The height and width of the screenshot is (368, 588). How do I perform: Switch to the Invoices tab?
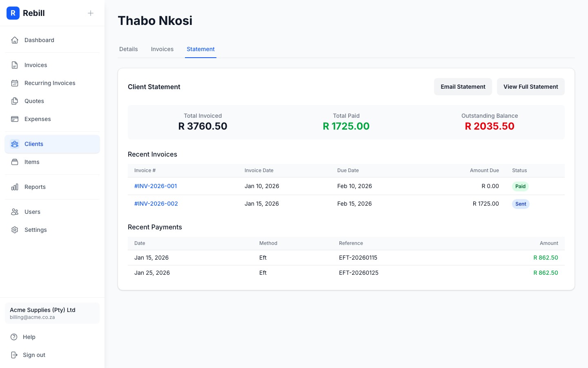pyautogui.click(x=162, y=49)
